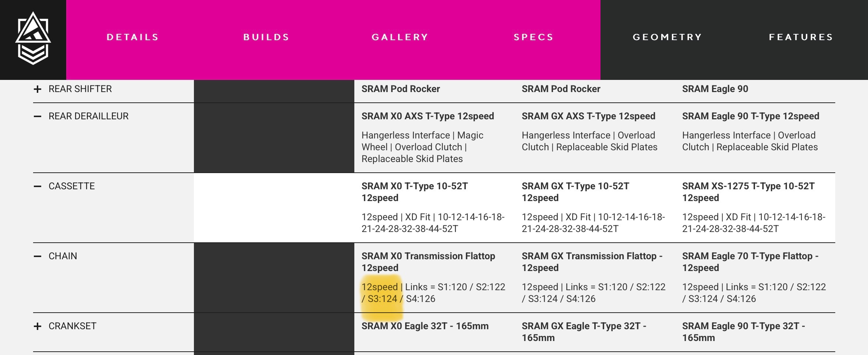Image resolution: width=868 pixels, height=355 pixels.
Task: Expand the Crankset row plus icon
Action: click(37, 326)
